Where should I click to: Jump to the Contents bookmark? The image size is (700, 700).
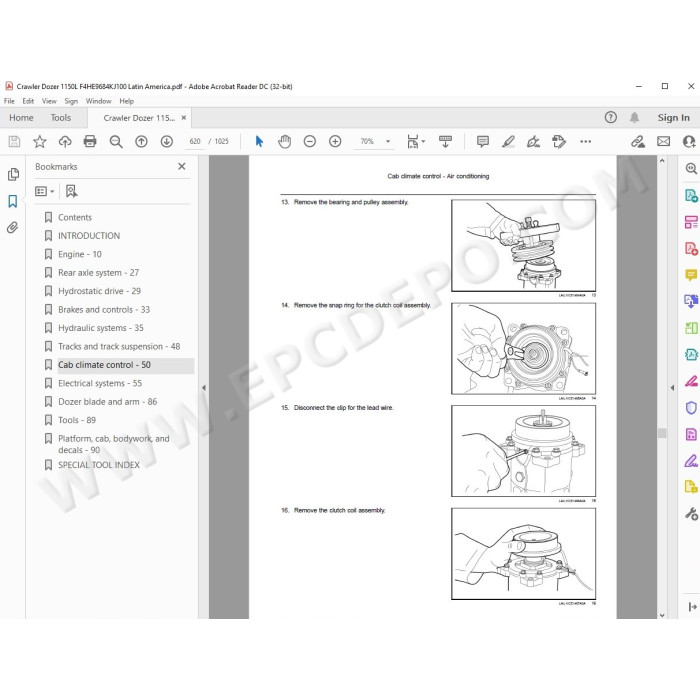coord(75,217)
